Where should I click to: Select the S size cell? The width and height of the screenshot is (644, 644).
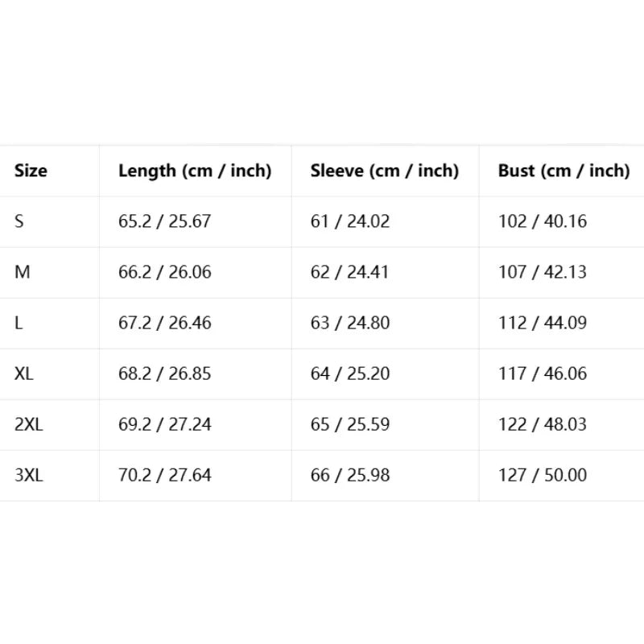point(19,221)
